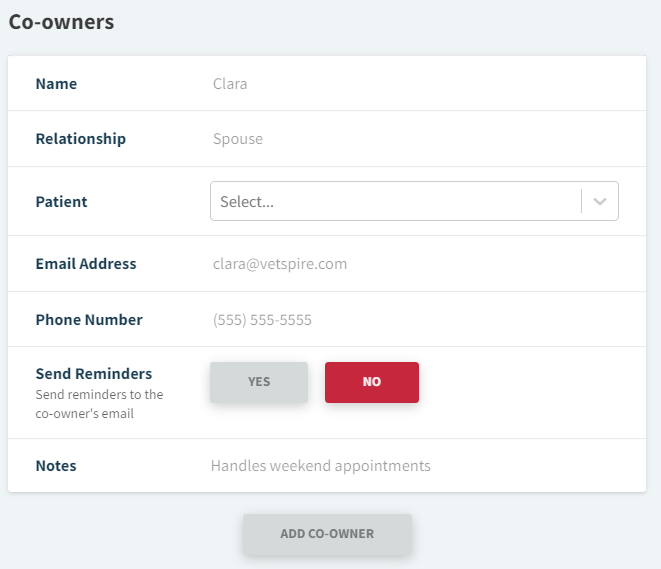Image resolution: width=661 pixels, height=569 pixels.
Task: Click the Name row label
Action: tap(56, 84)
